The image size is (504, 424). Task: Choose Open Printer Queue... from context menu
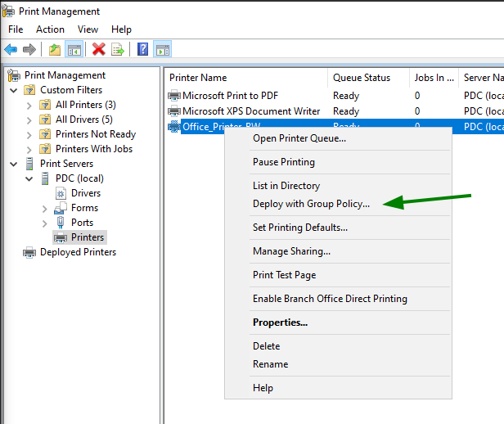click(338, 138)
